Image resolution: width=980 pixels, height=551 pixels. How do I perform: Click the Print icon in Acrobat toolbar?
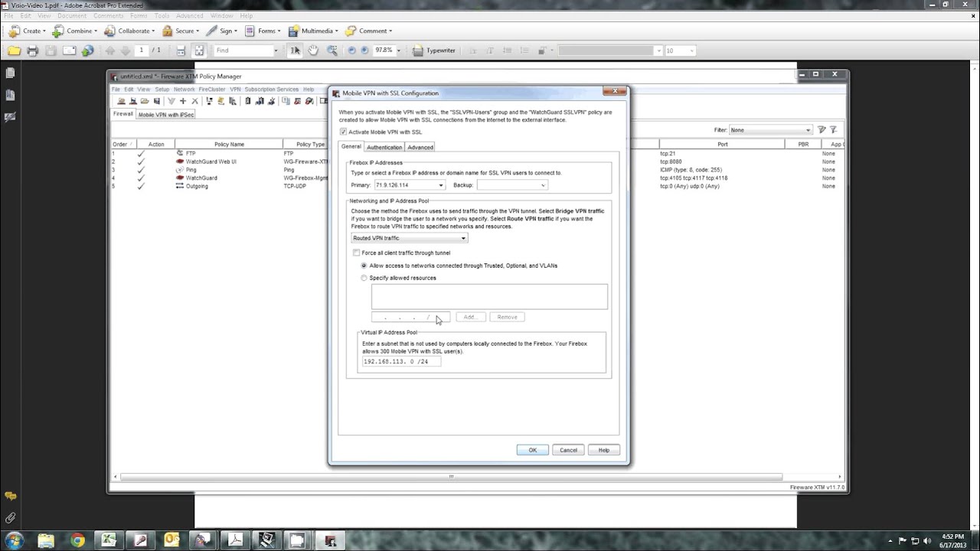tap(32, 51)
